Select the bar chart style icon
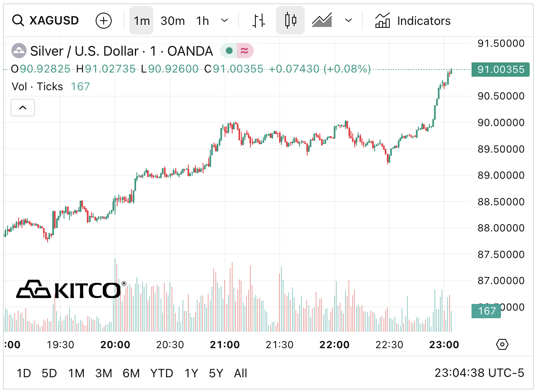The height and width of the screenshot is (392, 536). point(259,20)
